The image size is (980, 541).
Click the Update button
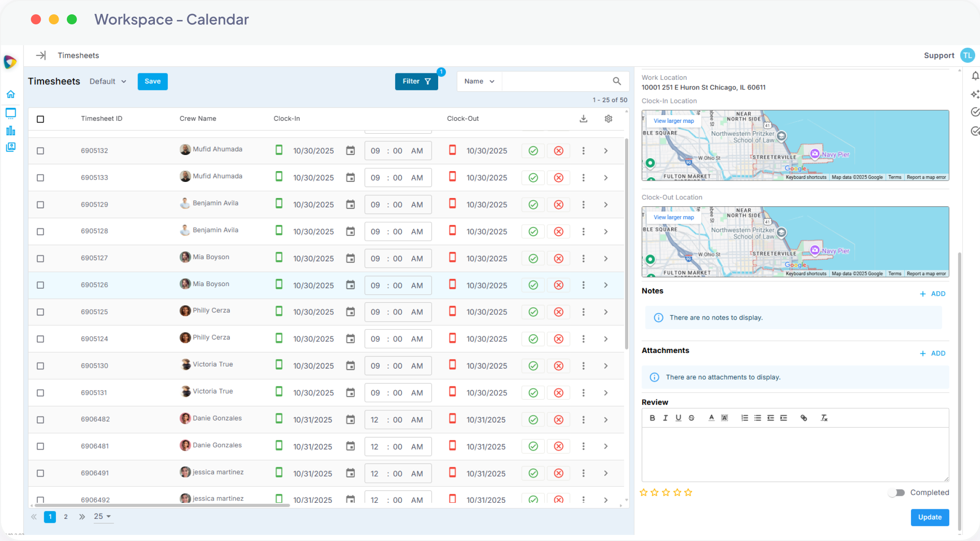[x=930, y=517]
